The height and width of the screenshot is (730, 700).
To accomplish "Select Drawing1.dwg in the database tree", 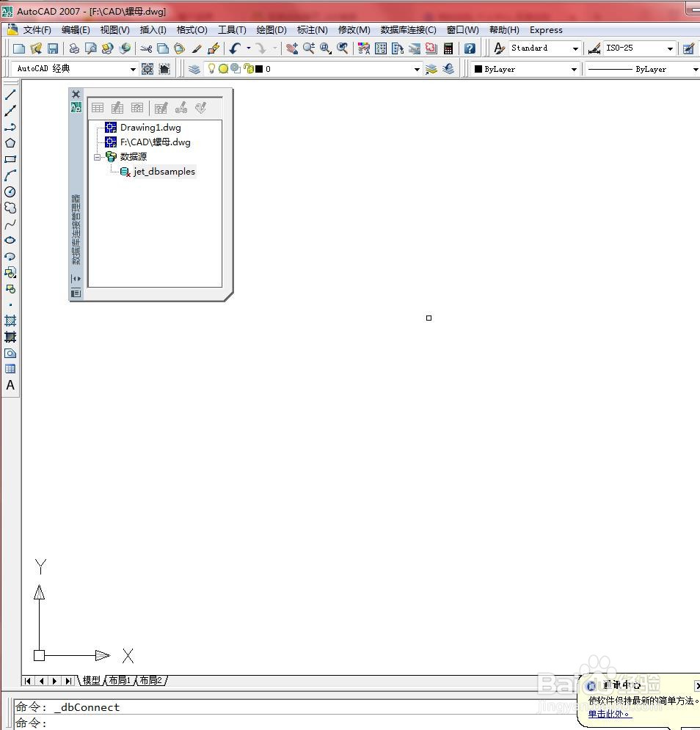I will tap(150, 128).
